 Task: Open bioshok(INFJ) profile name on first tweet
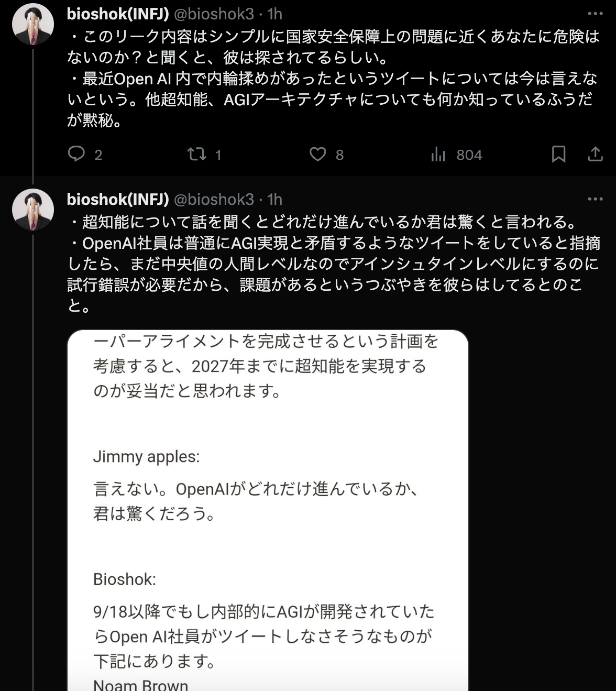coord(118,14)
